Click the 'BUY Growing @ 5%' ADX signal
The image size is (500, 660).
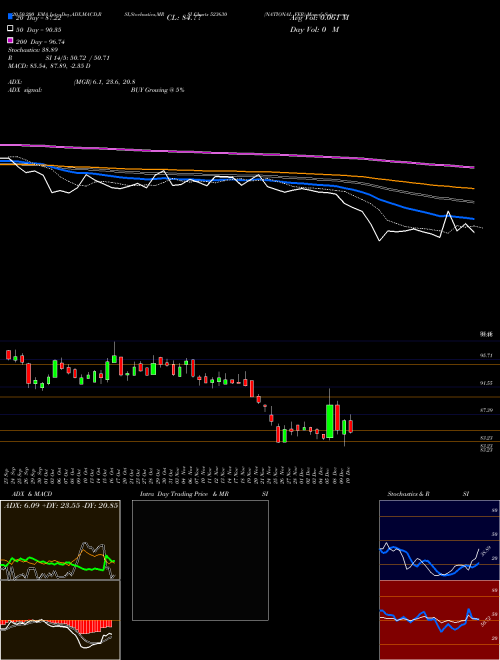coord(157,90)
